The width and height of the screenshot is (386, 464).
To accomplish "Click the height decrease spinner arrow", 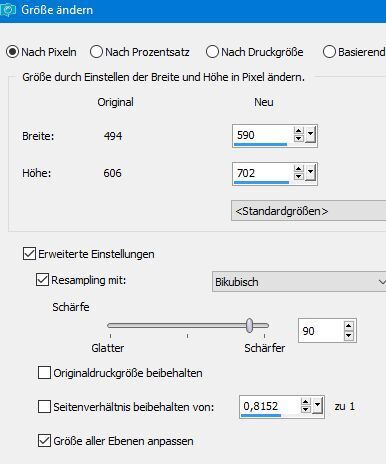I will [x=298, y=176].
